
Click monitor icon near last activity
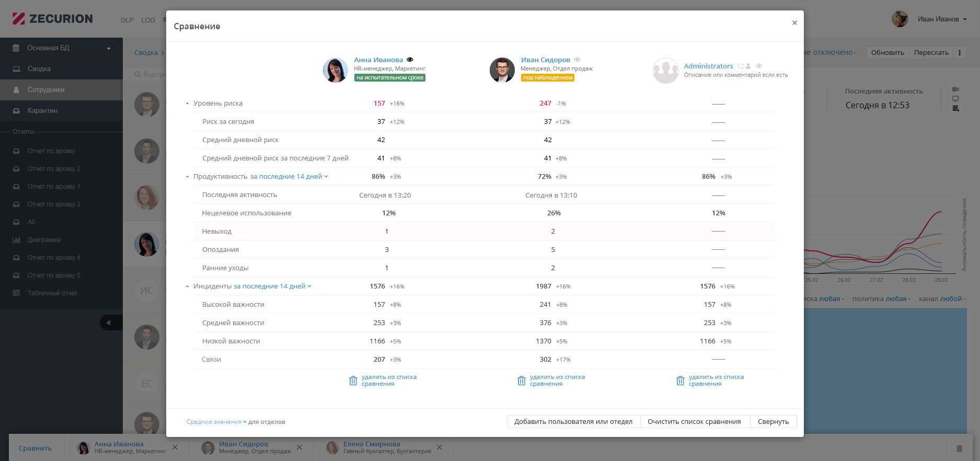pos(955,99)
